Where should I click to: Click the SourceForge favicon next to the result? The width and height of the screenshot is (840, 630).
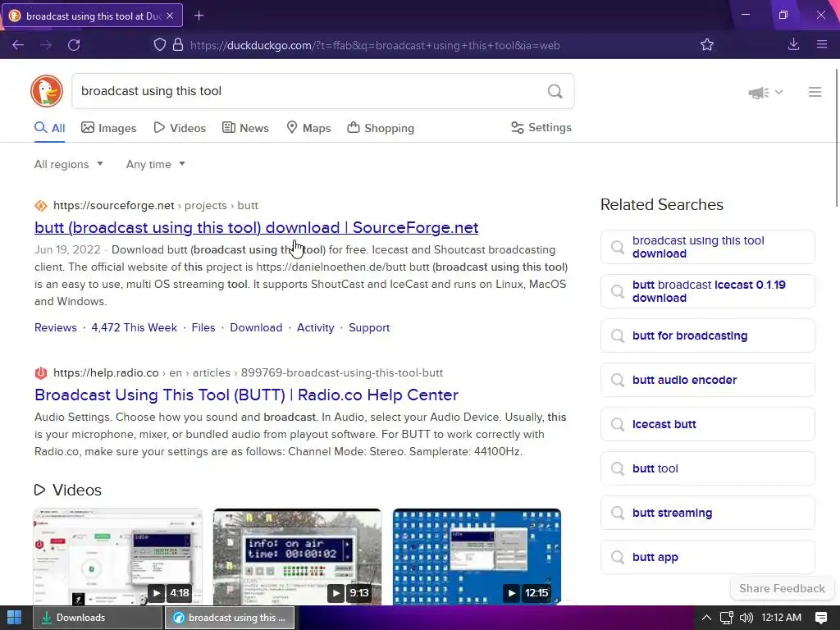click(41, 206)
